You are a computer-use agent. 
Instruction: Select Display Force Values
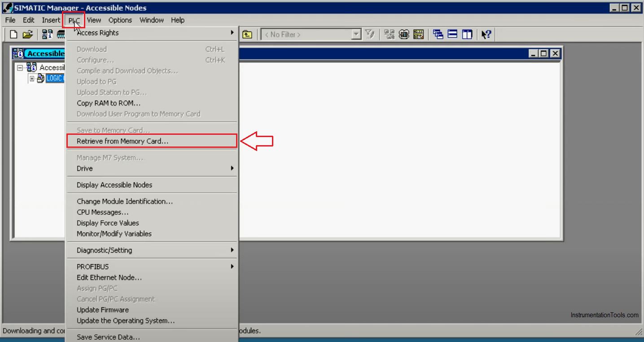(x=152, y=223)
